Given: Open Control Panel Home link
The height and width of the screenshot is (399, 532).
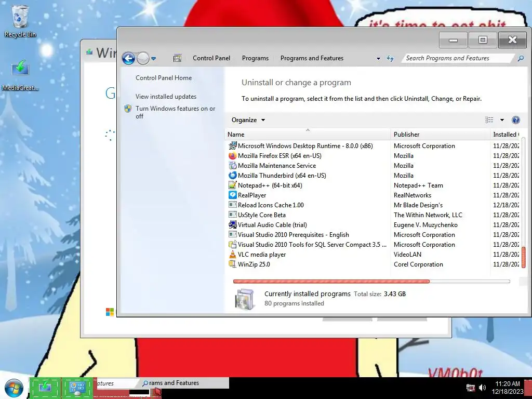Looking at the screenshot, I should click(164, 78).
